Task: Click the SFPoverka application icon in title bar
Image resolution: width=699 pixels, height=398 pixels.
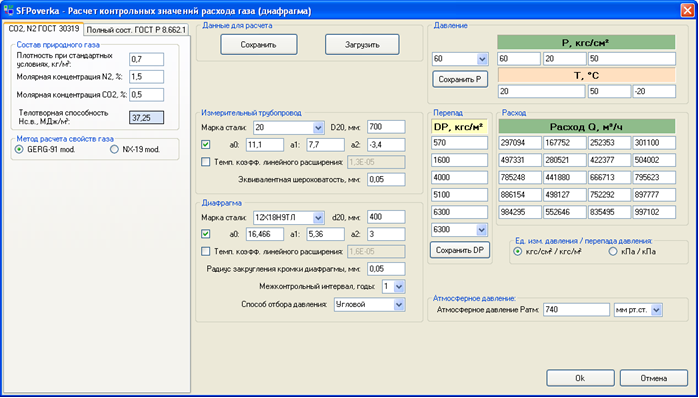Action: [8, 10]
